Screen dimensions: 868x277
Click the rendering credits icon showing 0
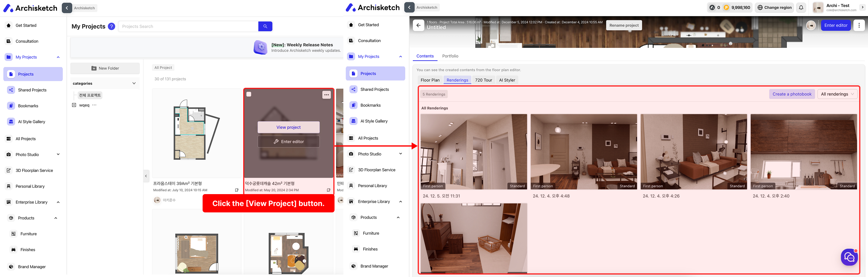pyautogui.click(x=712, y=7)
